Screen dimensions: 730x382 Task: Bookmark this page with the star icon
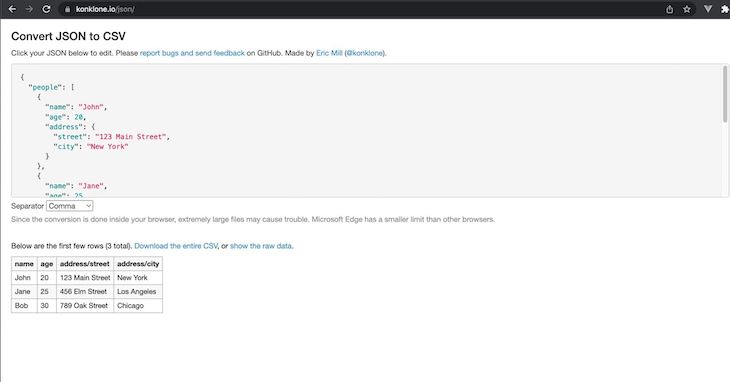click(x=687, y=9)
